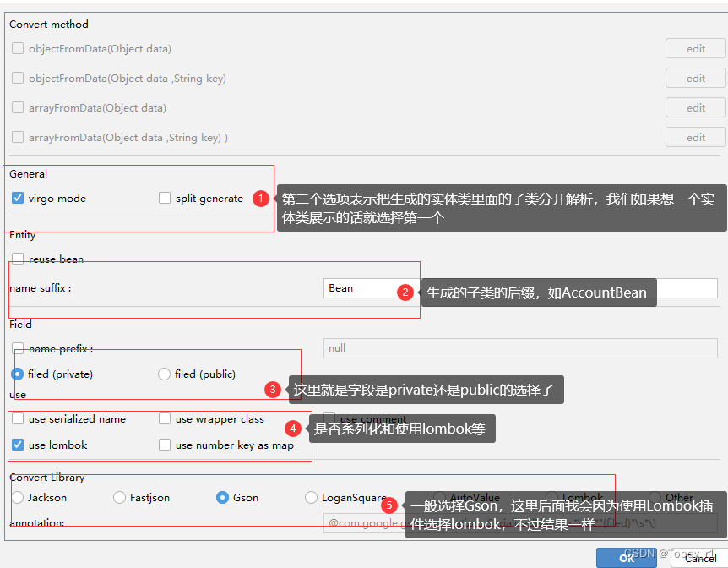Choose Fastjson convert library radio

coord(119,497)
